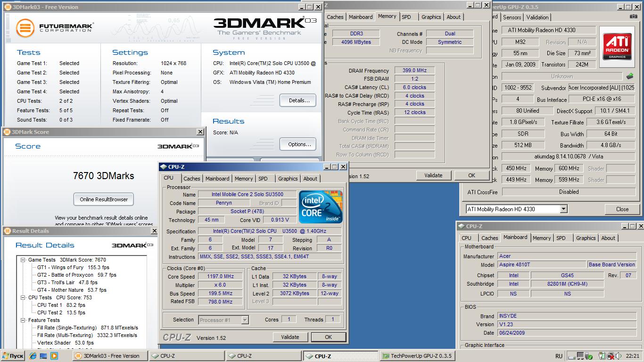Switch to TechPowerUp GPU-Z 0.3.5 taskbar button
Screen dimensions: 644x362
(417, 356)
